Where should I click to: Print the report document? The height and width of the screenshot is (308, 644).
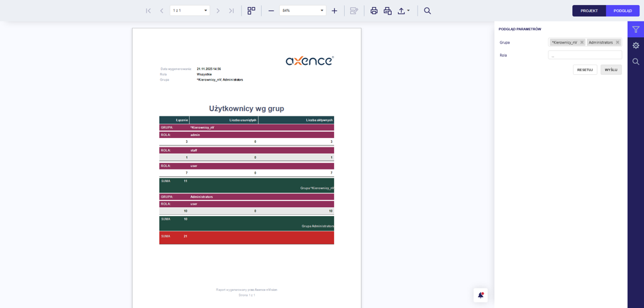pyautogui.click(x=374, y=11)
